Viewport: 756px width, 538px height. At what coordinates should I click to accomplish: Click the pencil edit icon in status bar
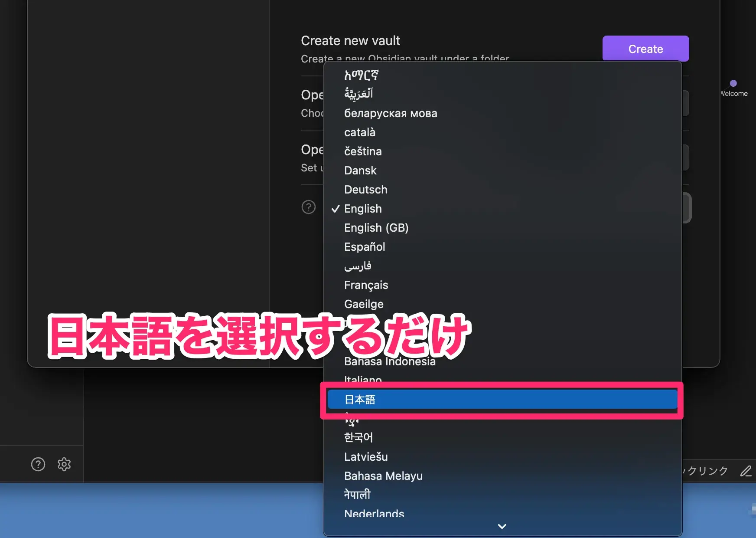coord(746,471)
